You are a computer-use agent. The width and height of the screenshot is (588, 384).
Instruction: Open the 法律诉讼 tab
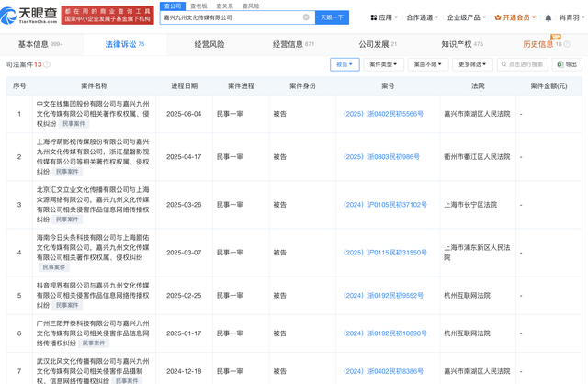[x=125, y=44]
